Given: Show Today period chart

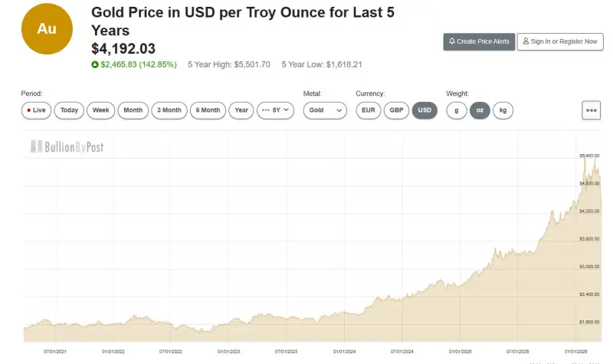Looking at the screenshot, I should [69, 110].
